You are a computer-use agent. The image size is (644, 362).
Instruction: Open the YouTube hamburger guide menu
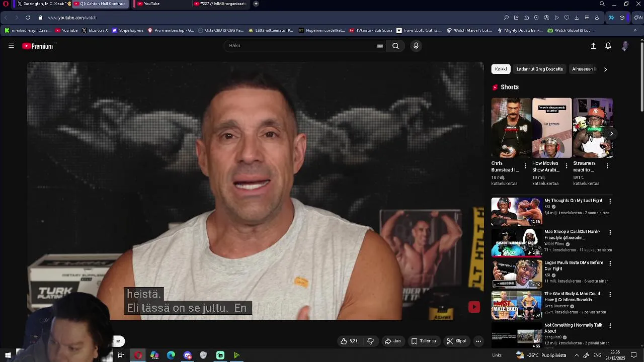11,46
